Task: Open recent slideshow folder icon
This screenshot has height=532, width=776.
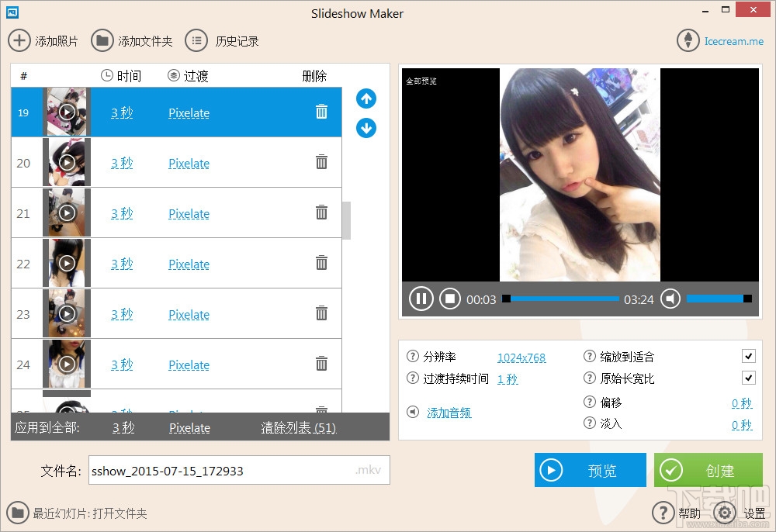Action: pyautogui.click(x=18, y=513)
